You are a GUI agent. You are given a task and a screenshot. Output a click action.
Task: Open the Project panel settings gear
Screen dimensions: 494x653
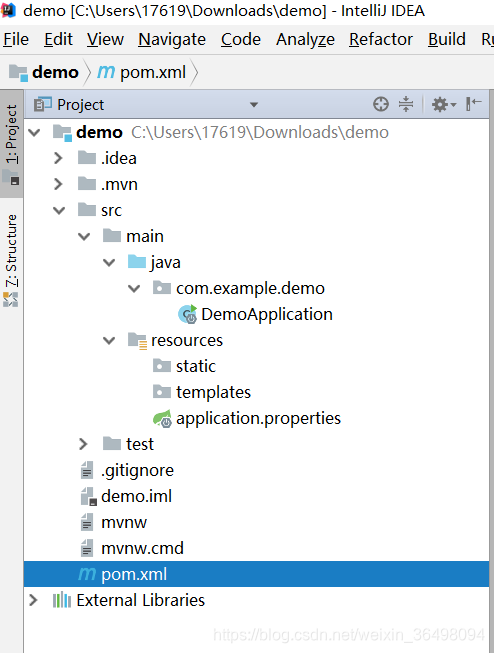click(x=444, y=104)
